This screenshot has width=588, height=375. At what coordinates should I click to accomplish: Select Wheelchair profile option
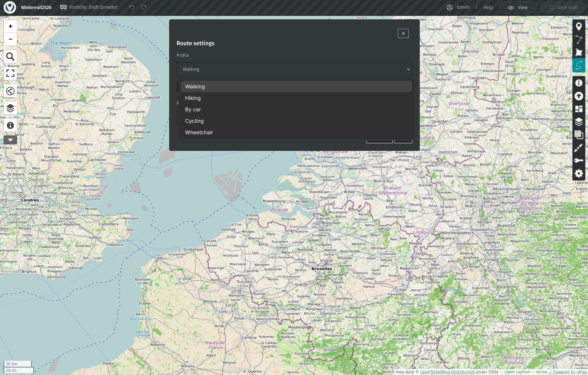point(199,132)
